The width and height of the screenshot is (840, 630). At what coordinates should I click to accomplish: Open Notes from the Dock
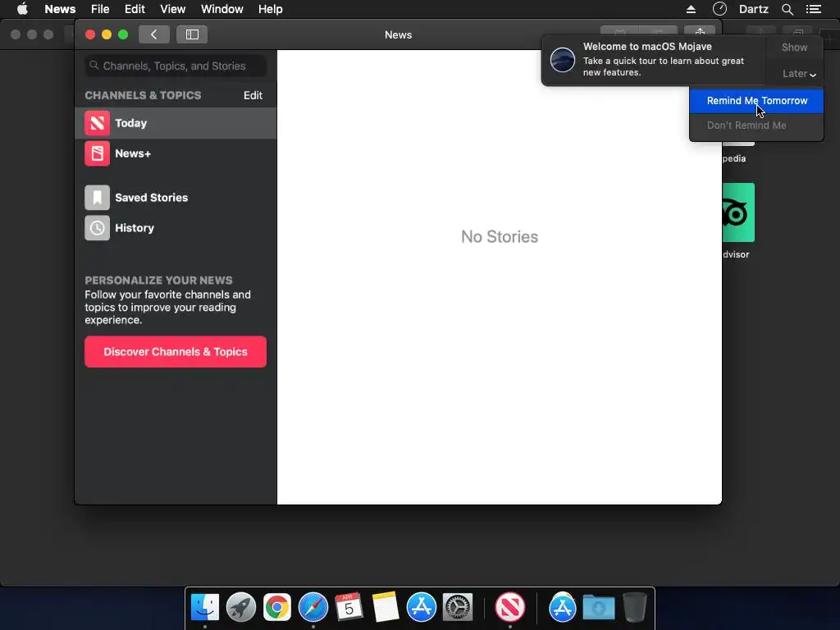(x=386, y=607)
